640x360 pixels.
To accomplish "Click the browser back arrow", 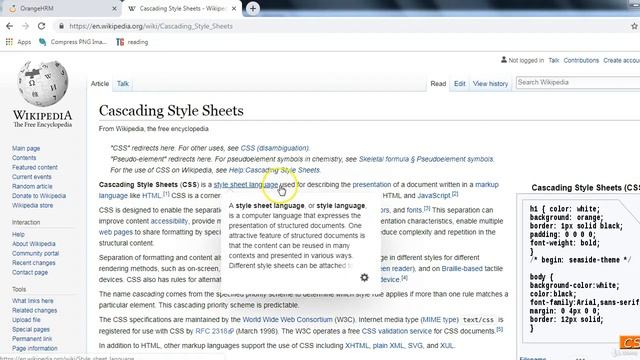I will [x=9, y=26].
